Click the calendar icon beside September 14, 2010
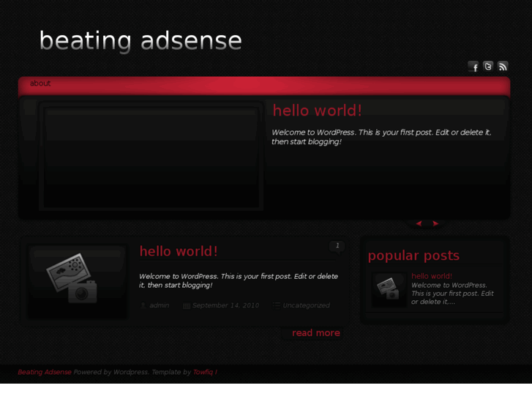 coord(187,306)
